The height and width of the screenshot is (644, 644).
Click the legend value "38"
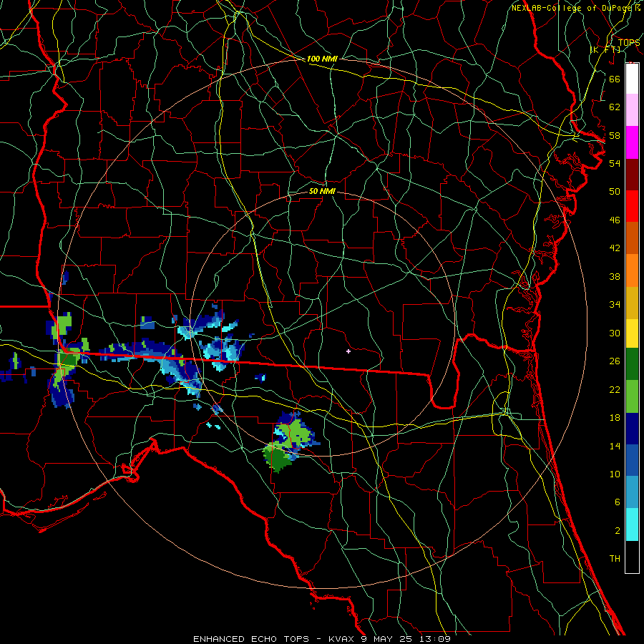pyautogui.click(x=615, y=277)
